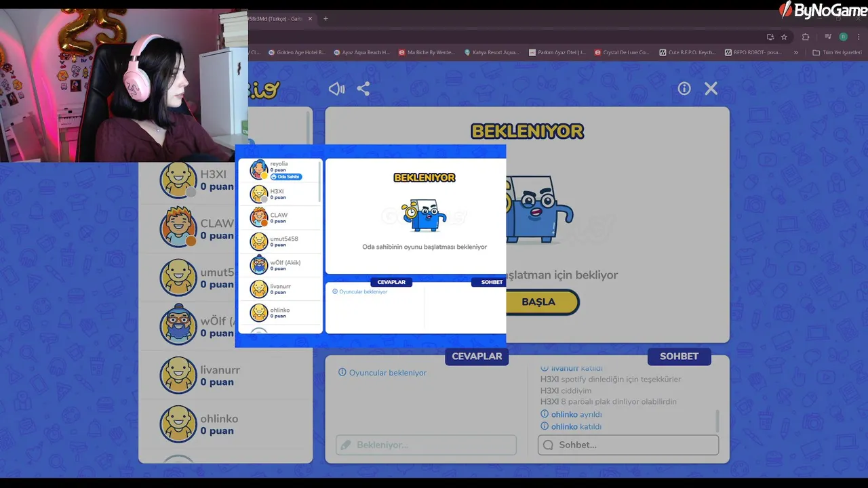The height and width of the screenshot is (488, 868).
Task: Click the small preview player list scrollbar
Action: coord(320,182)
